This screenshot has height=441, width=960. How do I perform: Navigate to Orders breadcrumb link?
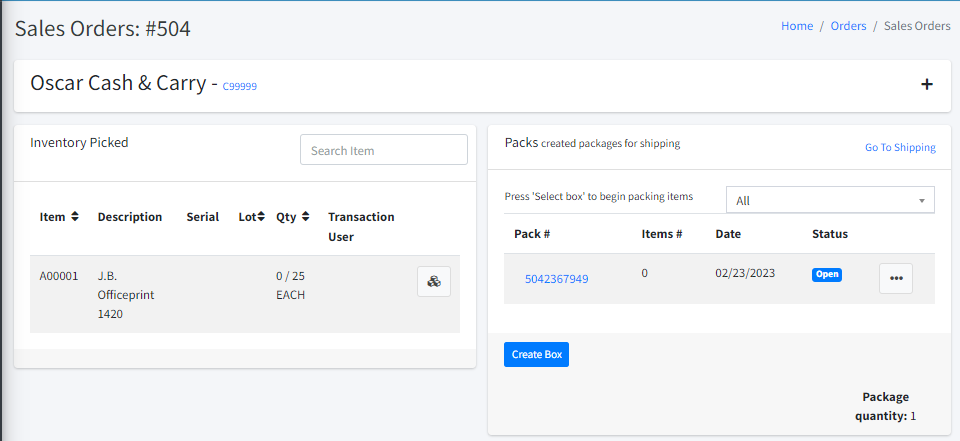(848, 26)
